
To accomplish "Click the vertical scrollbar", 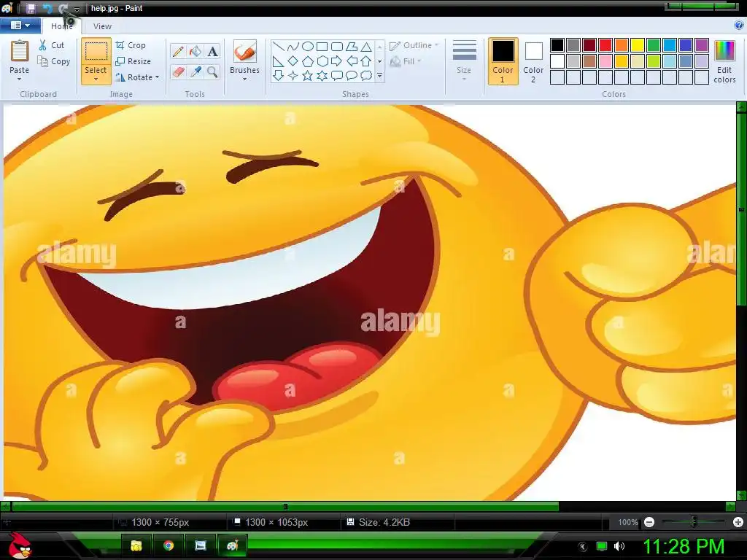I will click(x=741, y=209).
